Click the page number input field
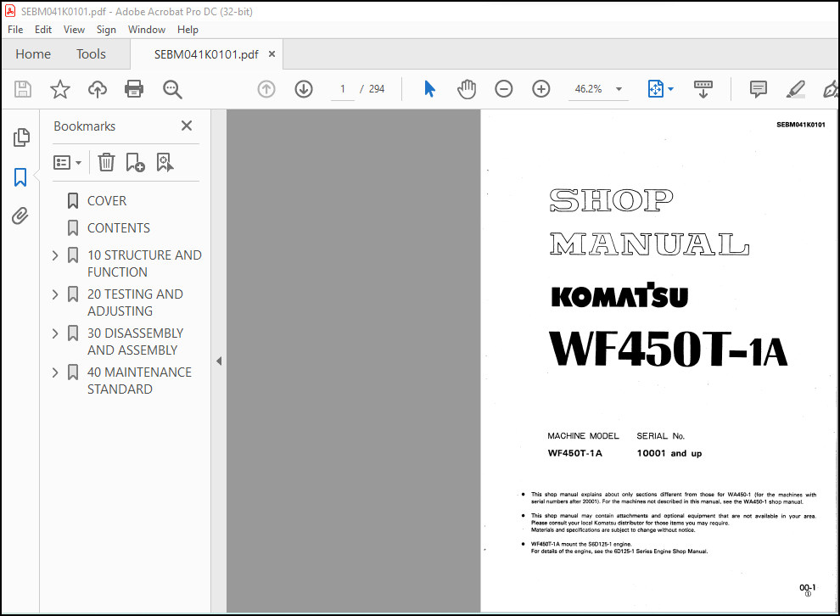840x616 pixels. (x=343, y=89)
